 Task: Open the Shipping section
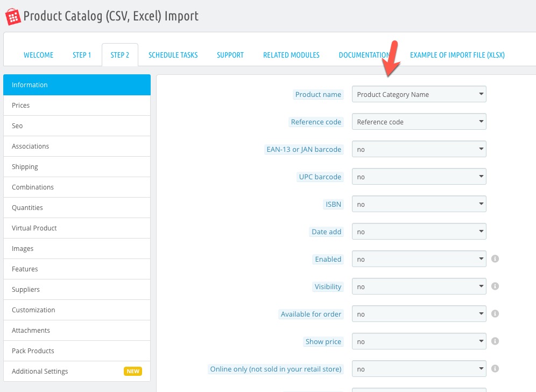[x=77, y=166]
